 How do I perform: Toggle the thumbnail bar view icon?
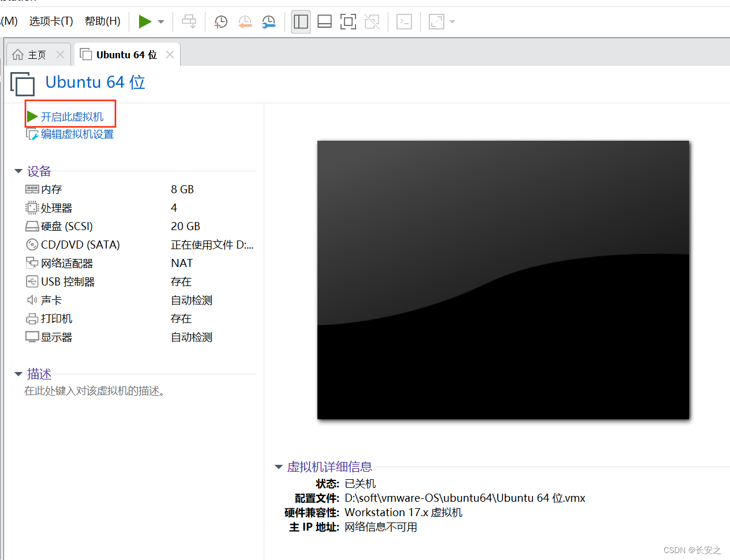coord(324,22)
